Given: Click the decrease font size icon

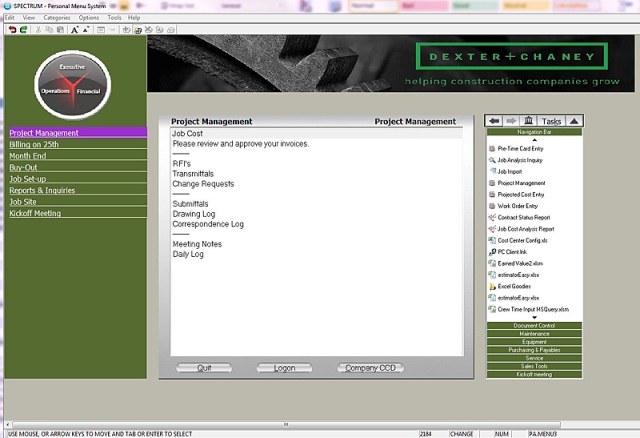Looking at the screenshot, I should coord(86,29).
